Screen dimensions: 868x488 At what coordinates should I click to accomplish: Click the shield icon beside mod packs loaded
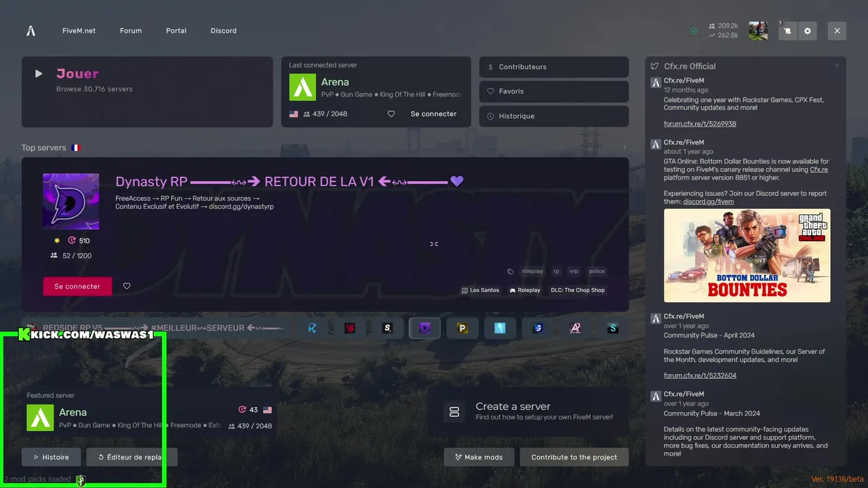(81, 481)
